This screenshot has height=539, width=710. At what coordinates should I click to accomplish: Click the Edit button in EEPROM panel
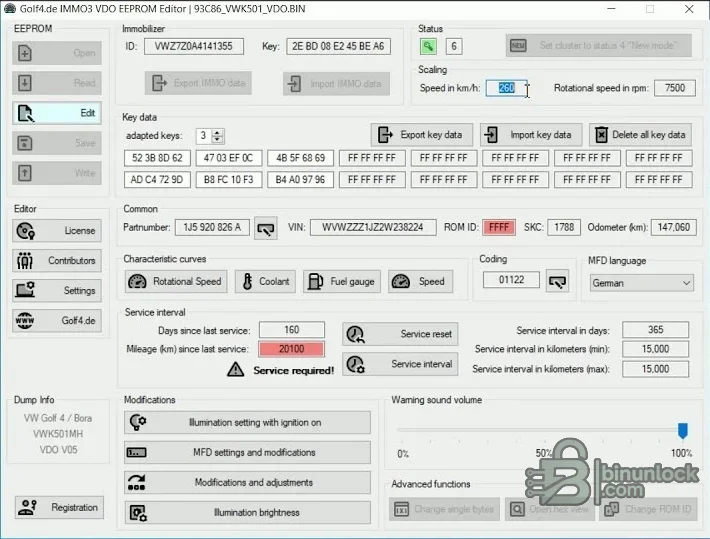(57, 113)
